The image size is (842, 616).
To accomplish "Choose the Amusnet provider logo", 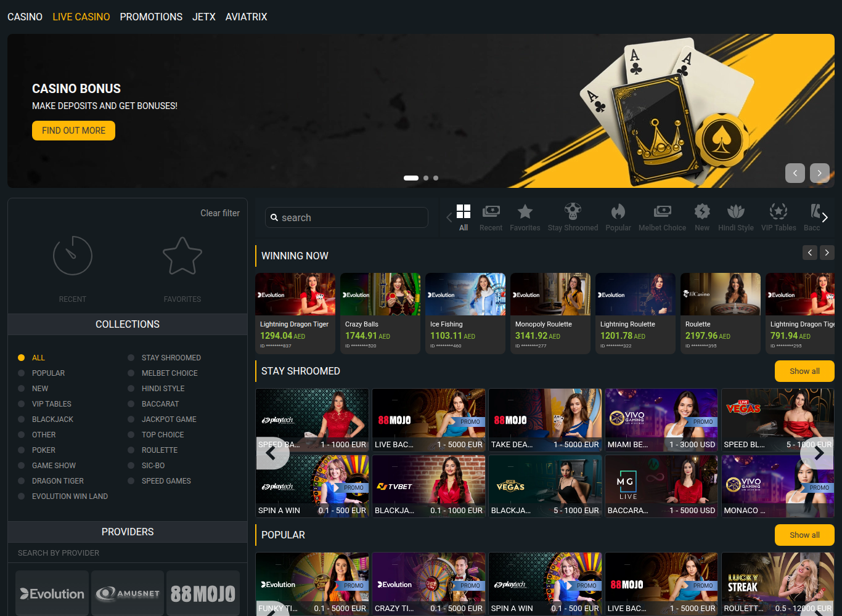I will click(x=128, y=593).
